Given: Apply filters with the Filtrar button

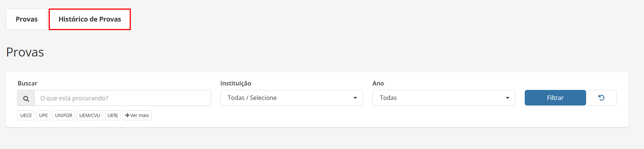Looking at the screenshot, I should [x=555, y=98].
